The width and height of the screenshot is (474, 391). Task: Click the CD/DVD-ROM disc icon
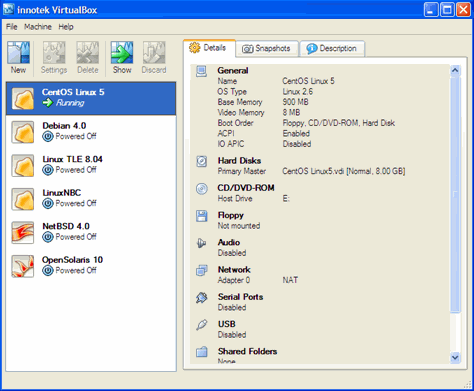pyautogui.click(x=202, y=189)
